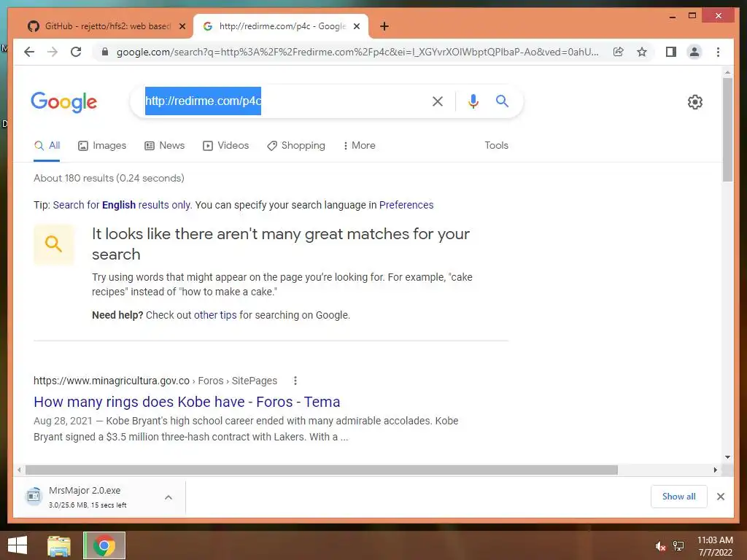Open Google quick settings gear

click(x=695, y=102)
